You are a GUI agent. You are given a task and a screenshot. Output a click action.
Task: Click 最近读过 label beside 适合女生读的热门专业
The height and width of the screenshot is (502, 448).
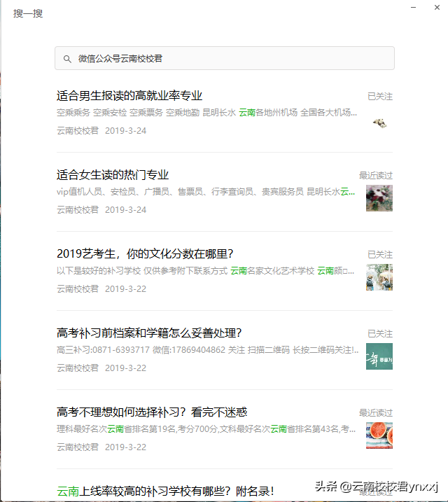(x=376, y=176)
